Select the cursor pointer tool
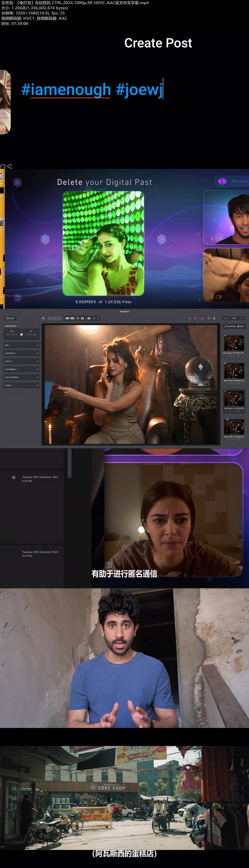Image resolution: width=249 pixels, height=868 pixels. [x=190, y=318]
